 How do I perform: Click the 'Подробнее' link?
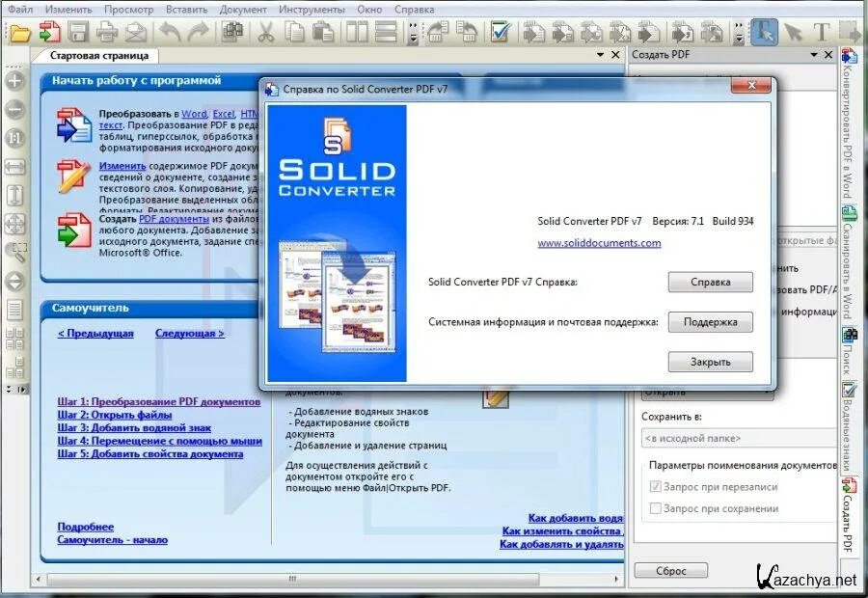[x=85, y=527]
